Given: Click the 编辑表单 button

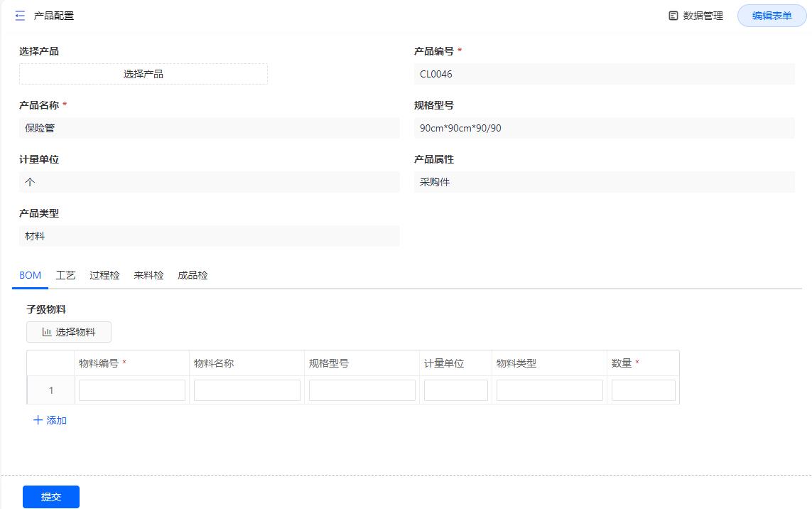Looking at the screenshot, I should click(772, 15).
